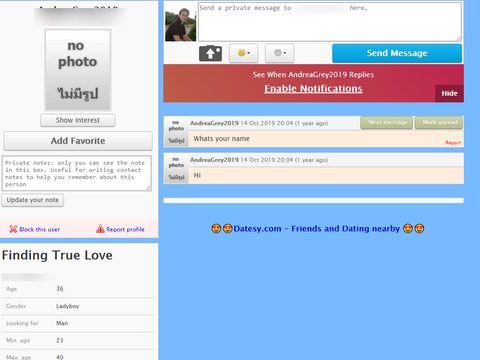The height and width of the screenshot is (360, 480).
Task: Click the Report profile link
Action: [125, 229]
